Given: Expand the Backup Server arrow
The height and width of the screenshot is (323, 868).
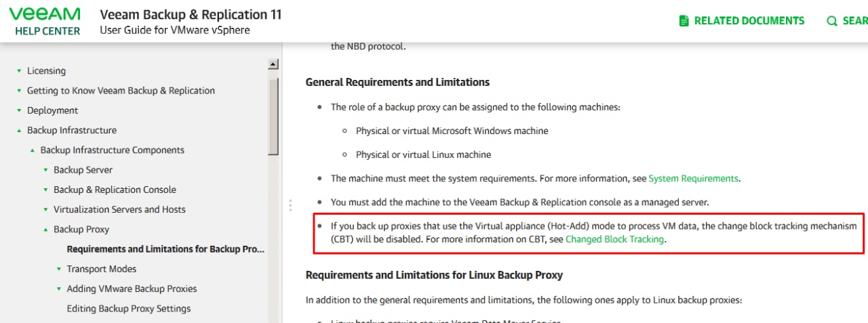Looking at the screenshot, I should click(x=45, y=171).
